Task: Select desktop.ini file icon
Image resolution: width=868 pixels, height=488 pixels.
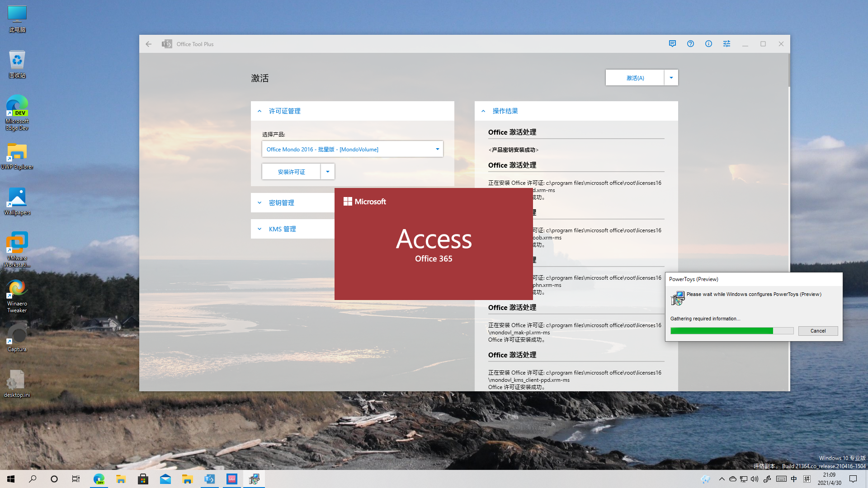Action: coord(17,384)
